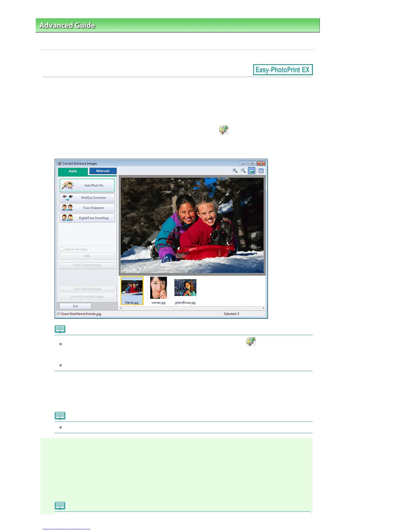The height and width of the screenshot is (532, 411).
Task: Switch to the Auto tab
Action: point(73,171)
